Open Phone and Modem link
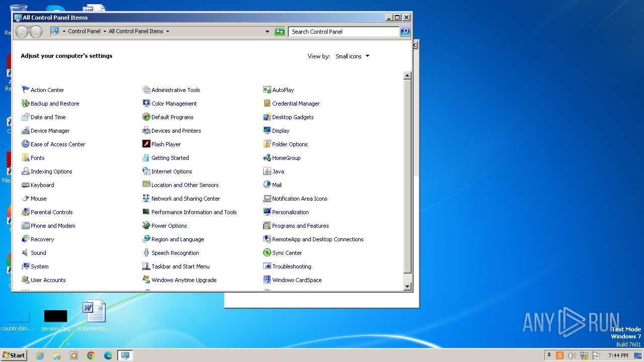This screenshot has width=644, height=362. tap(53, 226)
